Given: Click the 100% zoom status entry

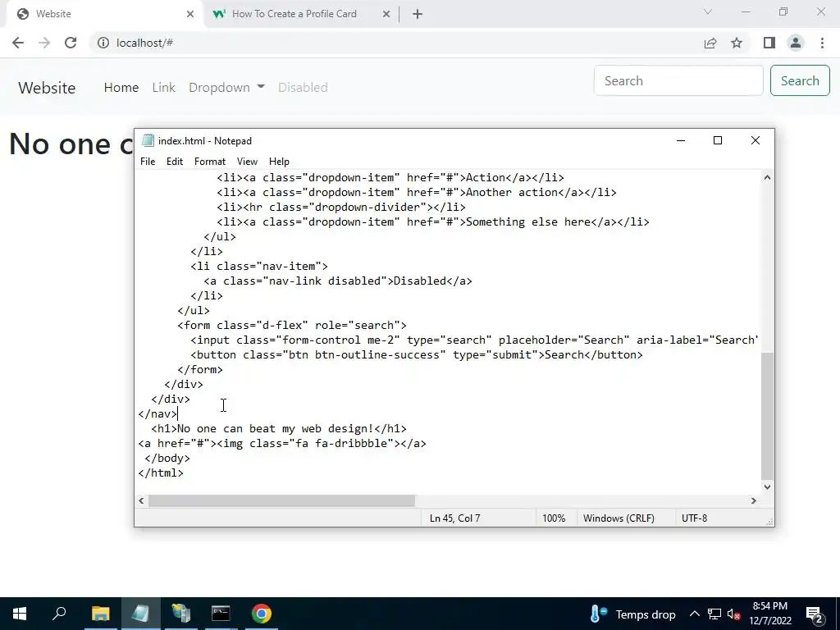Looking at the screenshot, I should pyautogui.click(x=554, y=518).
